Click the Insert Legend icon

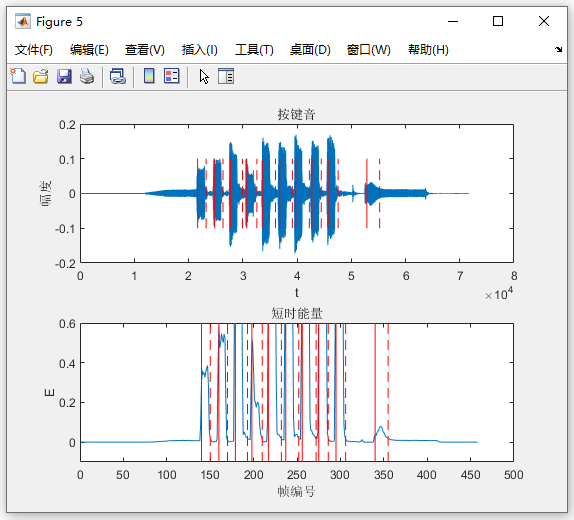pyautogui.click(x=172, y=76)
